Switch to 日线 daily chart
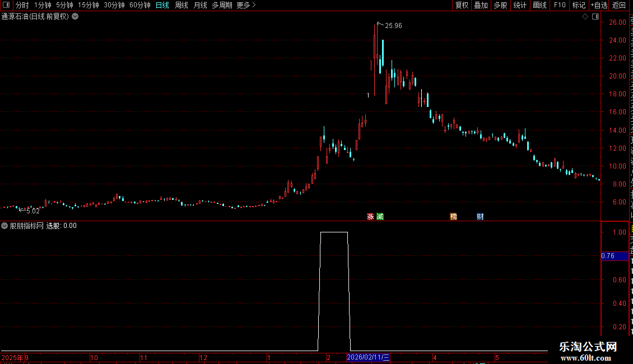The height and width of the screenshot is (364, 633). (x=162, y=5)
